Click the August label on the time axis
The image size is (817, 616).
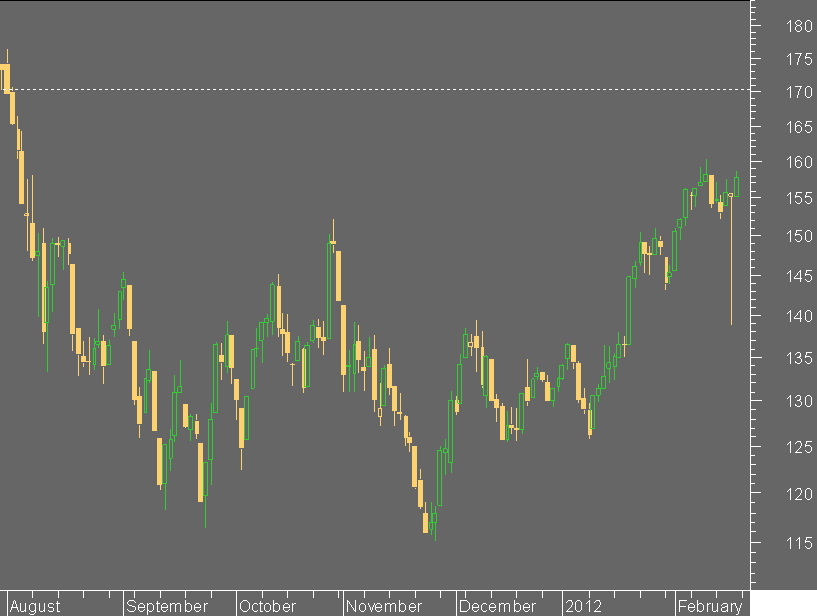[35, 606]
